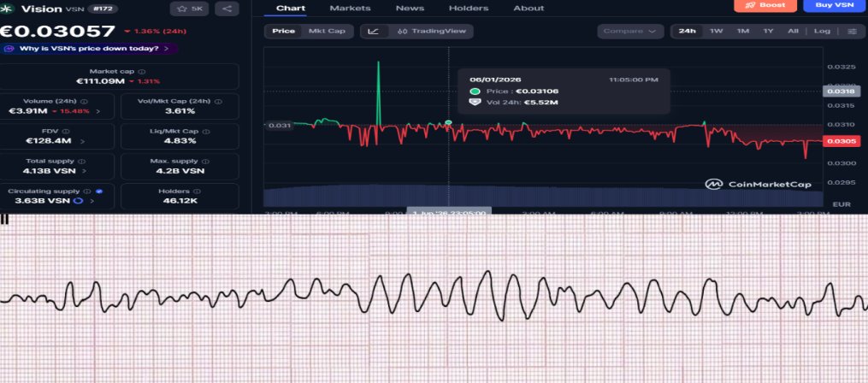Select the 1Y time range
Image resolution: width=868 pixels, height=383 pixels.
point(768,31)
